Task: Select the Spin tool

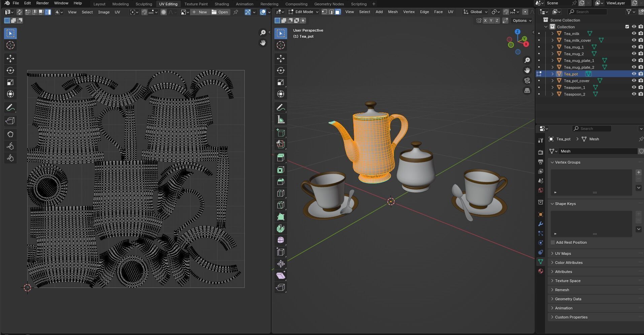Action: click(280, 229)
